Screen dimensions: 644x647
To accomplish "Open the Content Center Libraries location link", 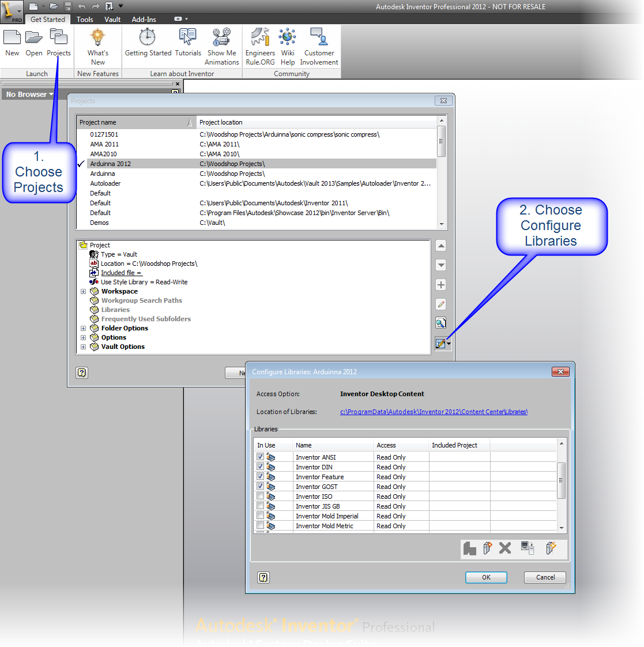I will (434, 412).
